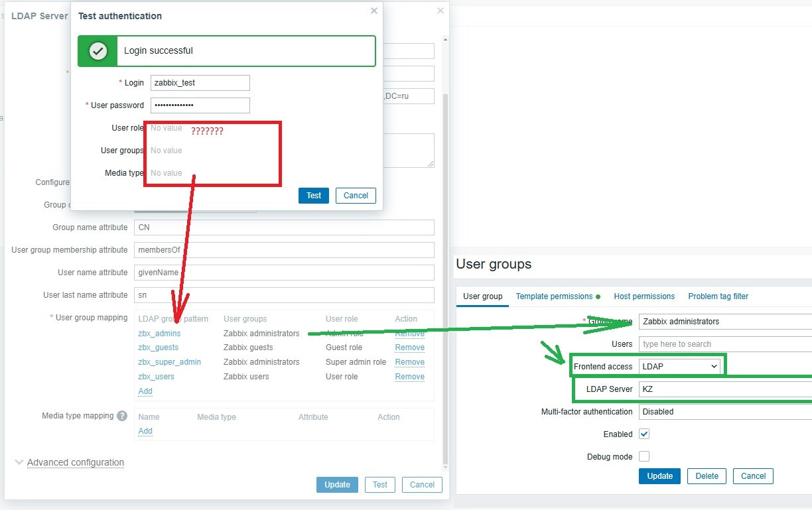The height and width of the screenshot is (510, 812).
Task: Open Media type mapping help icon
Action: point(122,416)
